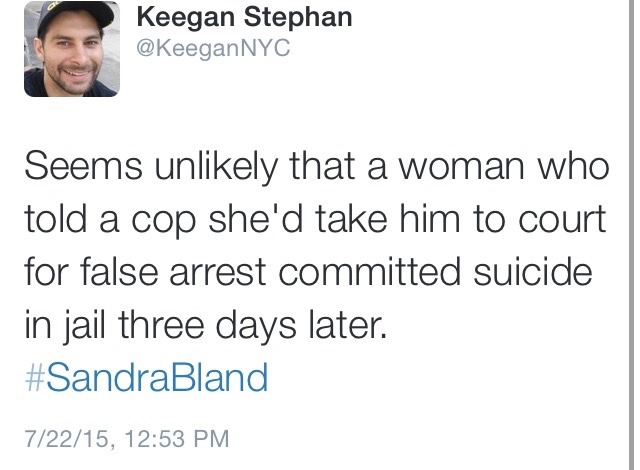Click the word "later" ending the tweet
This screenshot has width=640, height=470.
344,325
